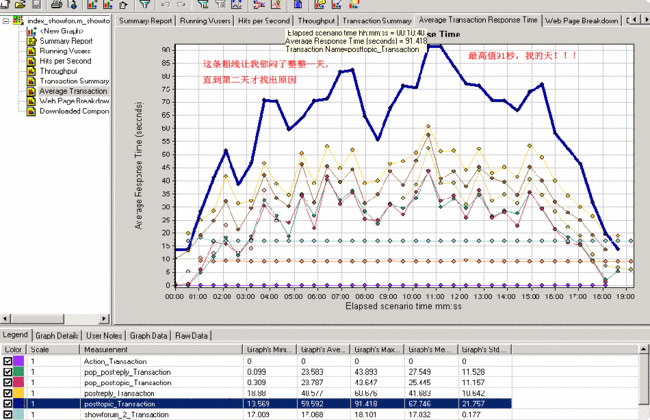Click the legend table scroll up arrow
Screen dimensions: 650x420
(x=643, y=350)
